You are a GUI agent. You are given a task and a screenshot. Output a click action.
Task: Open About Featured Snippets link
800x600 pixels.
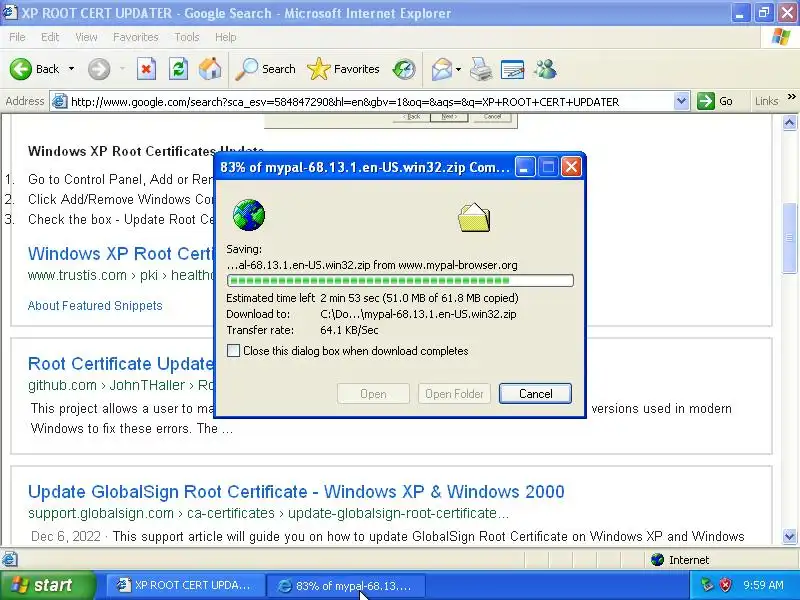point(95,305)
